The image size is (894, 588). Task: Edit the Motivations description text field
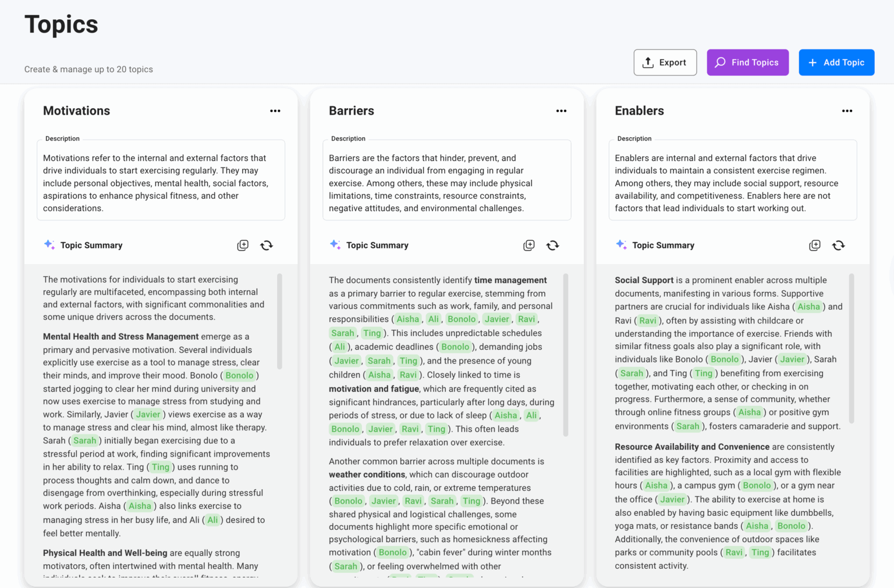[x=161, y=183]
